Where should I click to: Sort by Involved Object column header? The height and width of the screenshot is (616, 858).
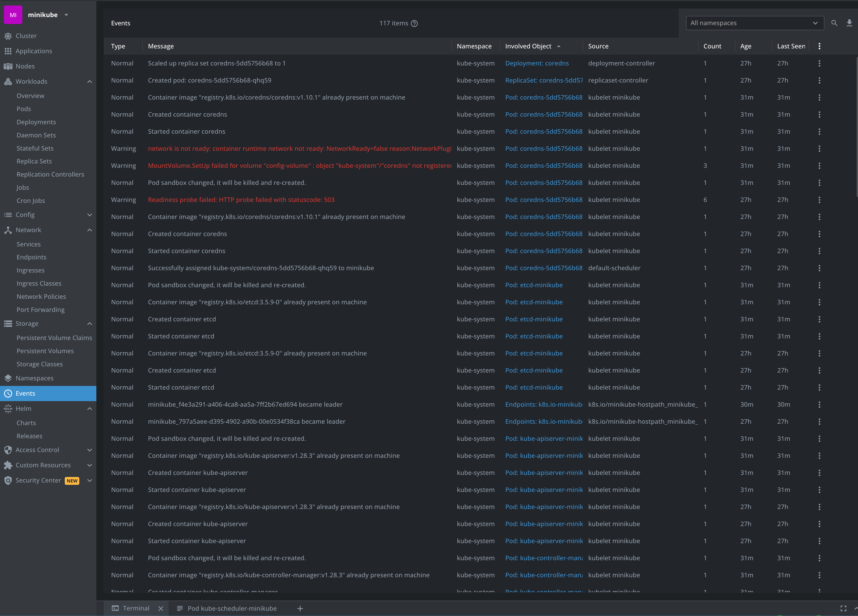pyautogui.click(x=528, y=46)
